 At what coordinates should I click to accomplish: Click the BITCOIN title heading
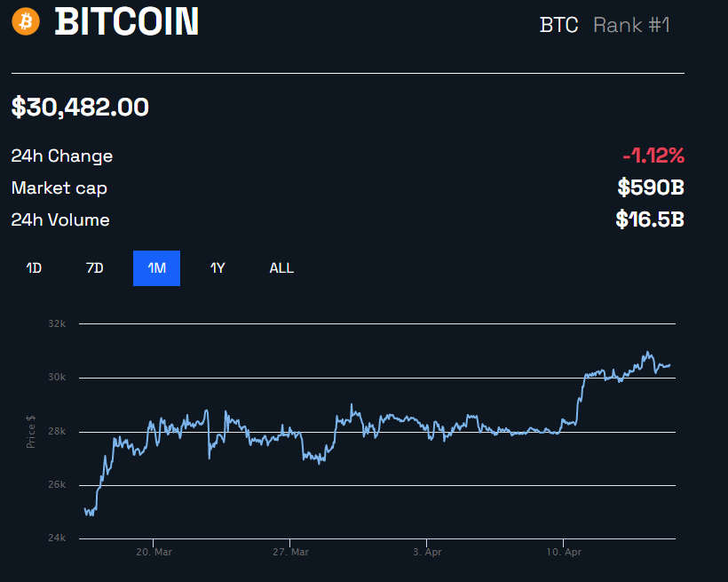click(126, 23)
